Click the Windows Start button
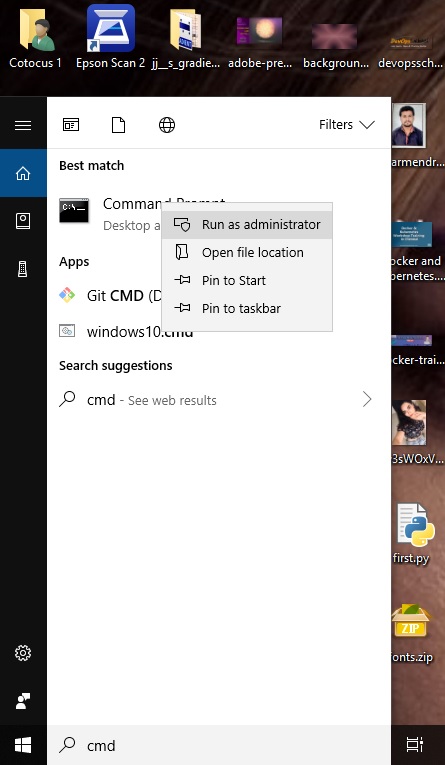Image resolution: width=445 pixels, height=765 pixels. pos(23,745)
